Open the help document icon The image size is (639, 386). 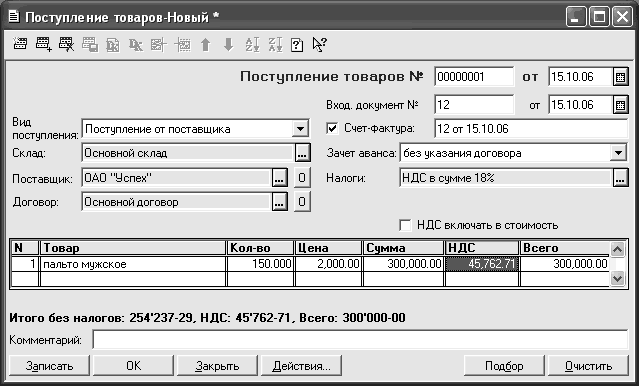[297, 44]
